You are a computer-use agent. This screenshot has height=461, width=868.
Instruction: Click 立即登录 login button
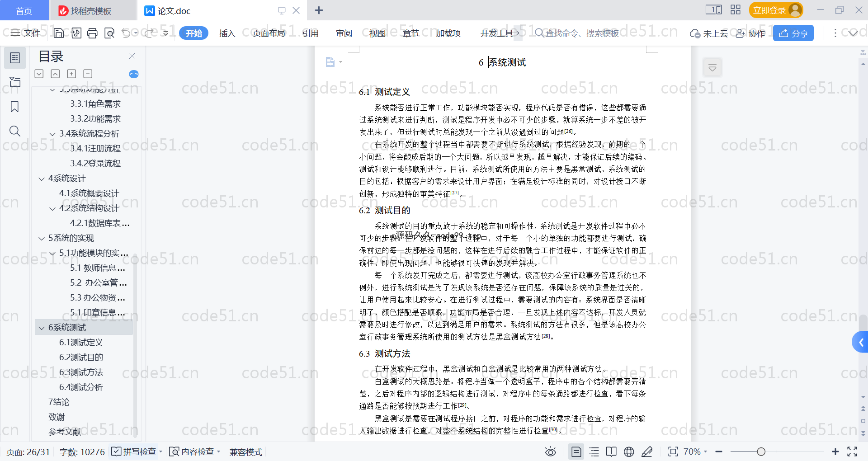click(776, 10)
